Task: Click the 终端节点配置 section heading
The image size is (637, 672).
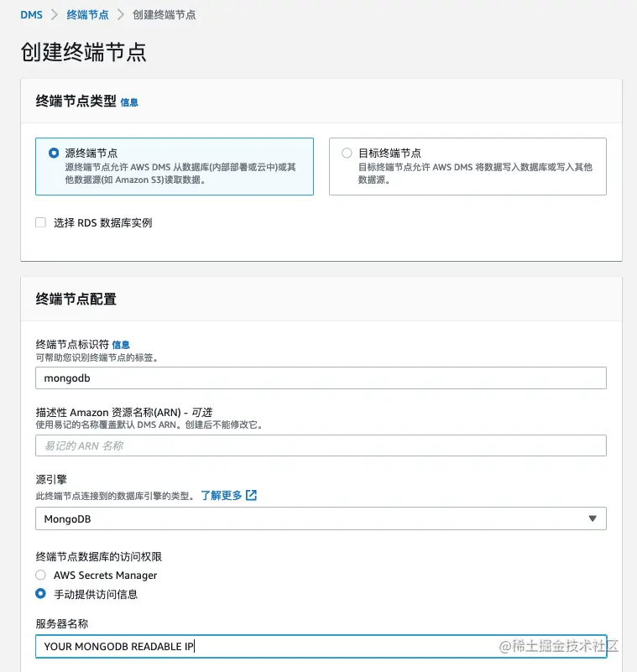Action: click(76, 299)
